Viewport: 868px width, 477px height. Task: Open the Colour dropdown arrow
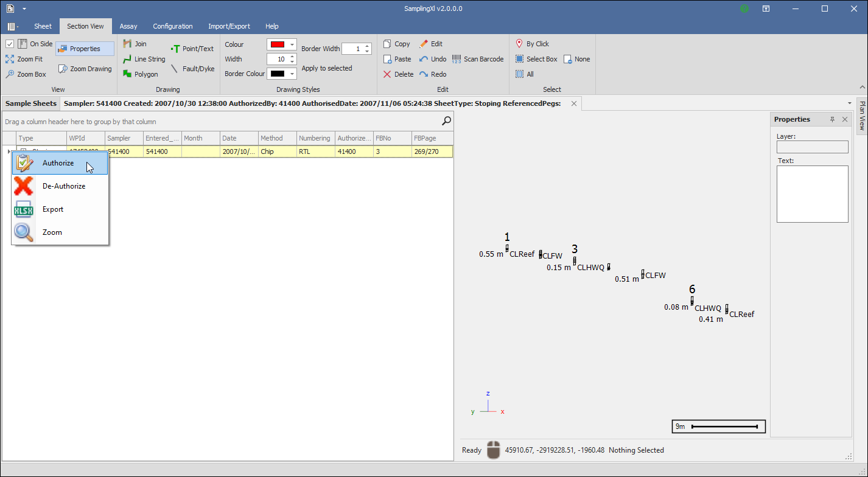click(293, 44)
